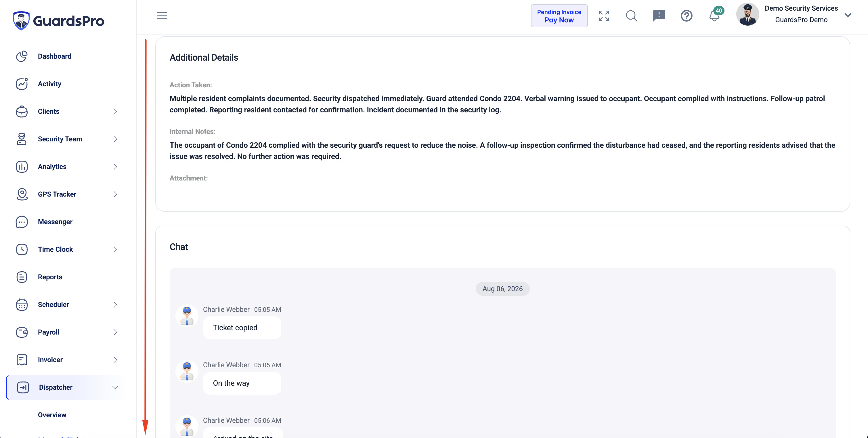The height and width of the screenshot is (438, 868).
Task: Expand the Payroll submenu chevron
Action: 115,332
